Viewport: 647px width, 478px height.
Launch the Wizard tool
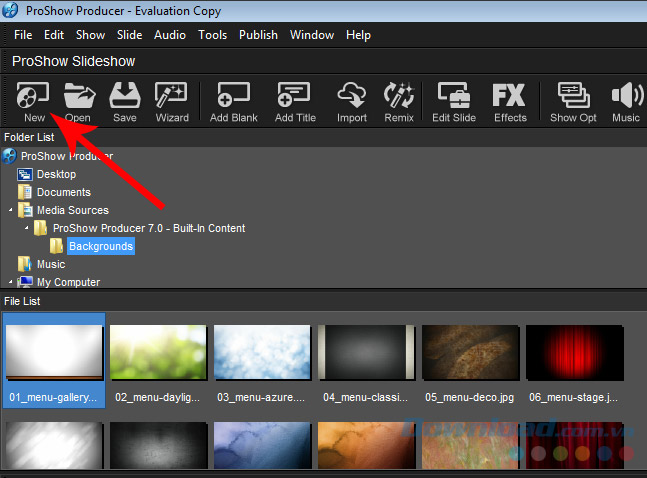tap(172, 102)
